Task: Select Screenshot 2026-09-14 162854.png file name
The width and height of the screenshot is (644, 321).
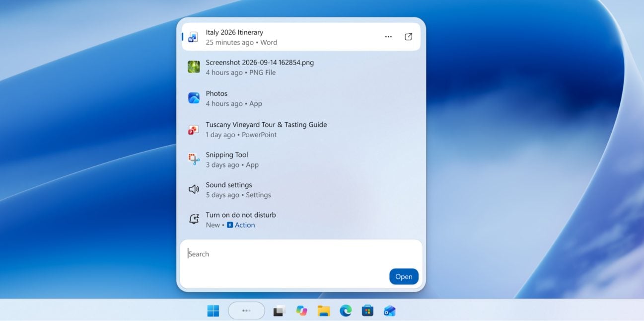Action: pyautogui.click(x=260, y=63)
